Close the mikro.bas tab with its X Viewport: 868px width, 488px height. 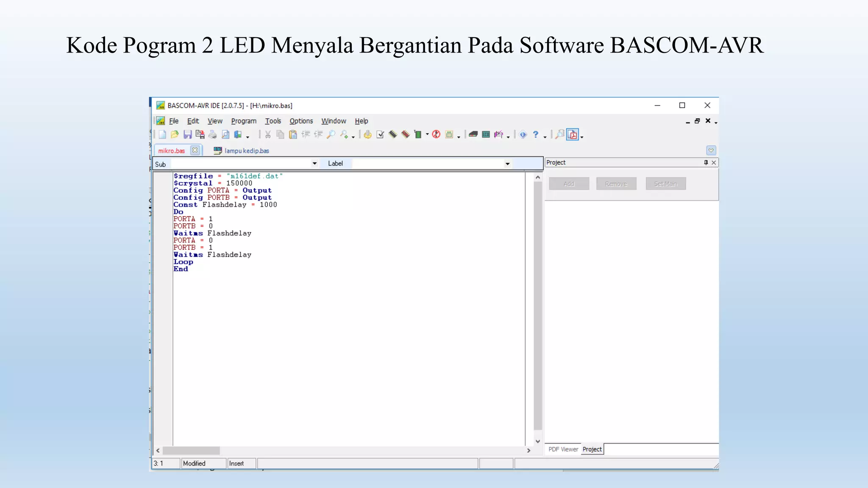(x=195, y=150)
